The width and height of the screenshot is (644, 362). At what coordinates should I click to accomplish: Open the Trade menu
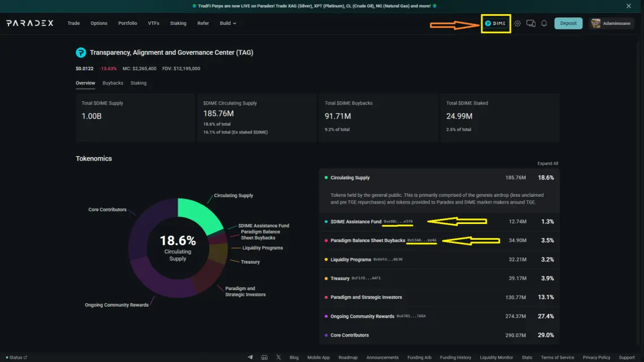[x=73, y=23]
